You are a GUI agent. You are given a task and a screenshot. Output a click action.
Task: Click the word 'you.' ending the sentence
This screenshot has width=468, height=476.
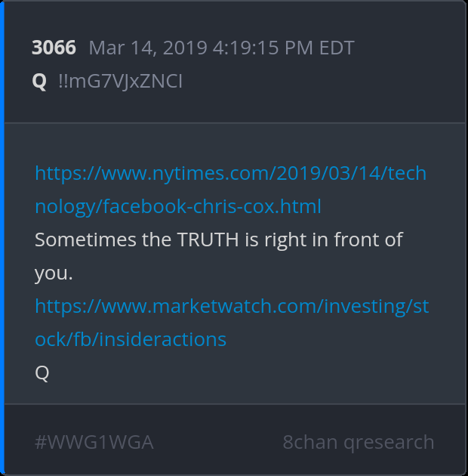click(x=54, y=273)
